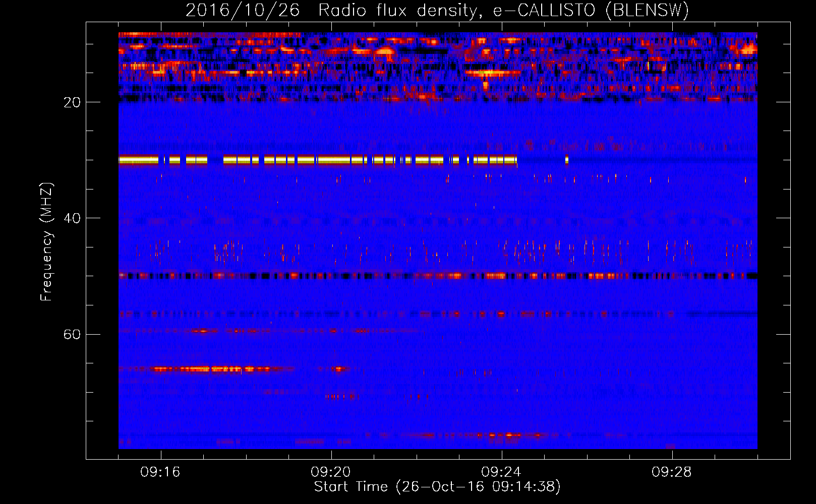Click the 09:20 time tick label
This screenshot has height=504, width=816.
click(x=331, y=472)
